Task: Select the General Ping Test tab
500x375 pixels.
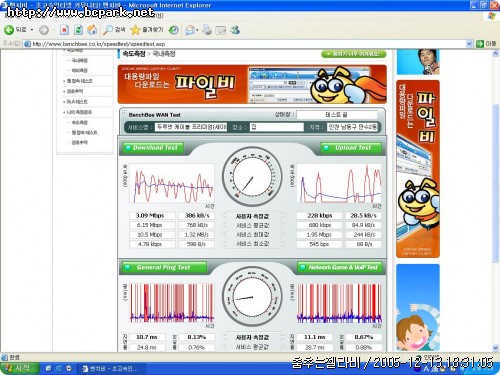Action: pos(165,267)
